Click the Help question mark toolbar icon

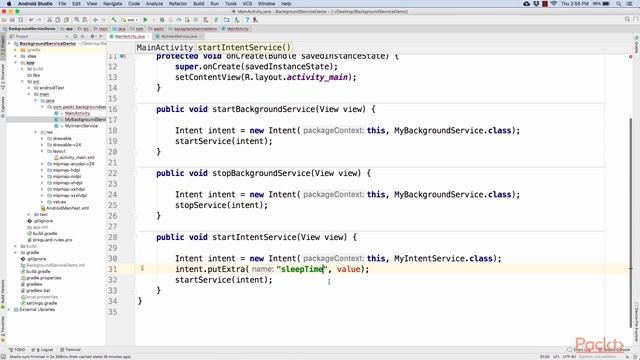[247, 20]
